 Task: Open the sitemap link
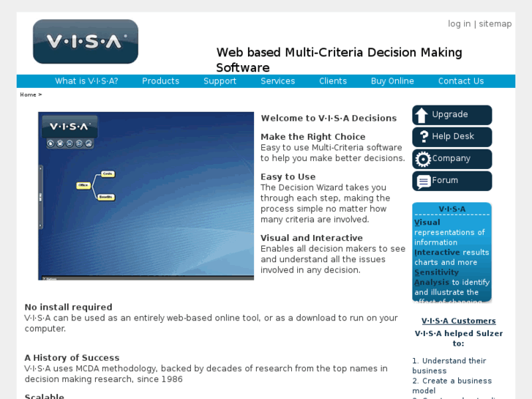[x=495, y=23]
